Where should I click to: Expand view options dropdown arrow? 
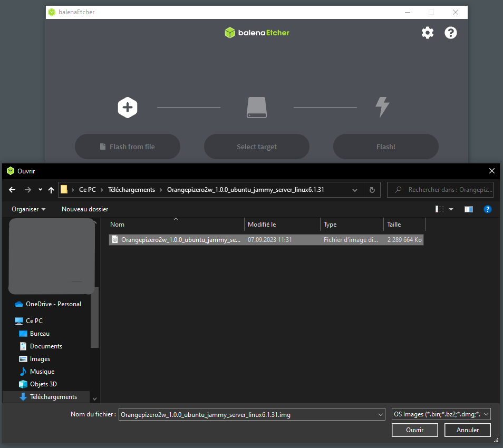point(451,209)
